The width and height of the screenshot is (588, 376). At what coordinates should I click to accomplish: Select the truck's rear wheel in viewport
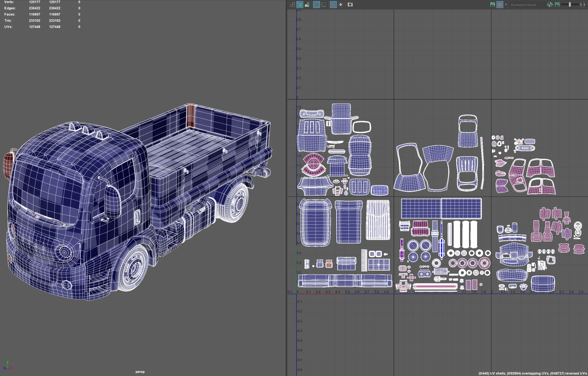[x=233, y=203]
